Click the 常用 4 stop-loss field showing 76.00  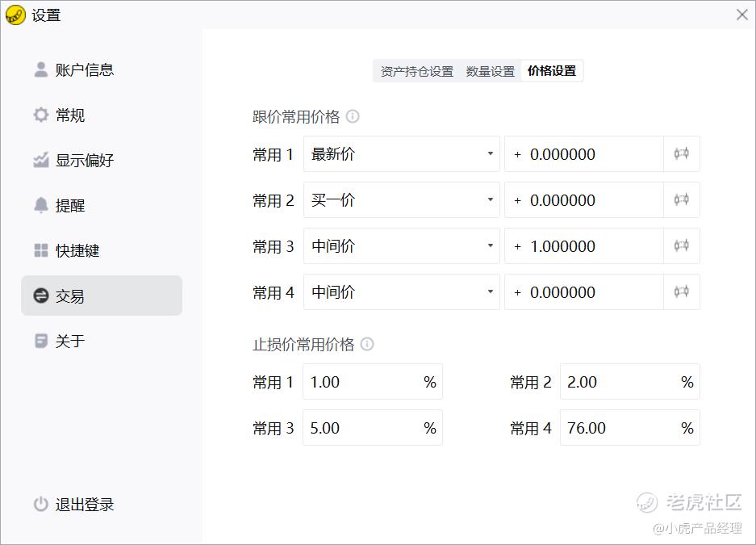pyautogui.click(x=620, y=428)
